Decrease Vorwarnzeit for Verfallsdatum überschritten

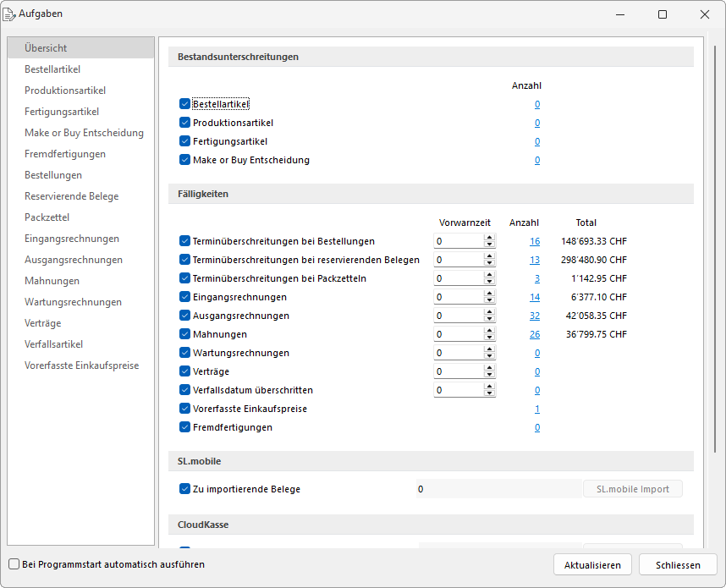489,394
